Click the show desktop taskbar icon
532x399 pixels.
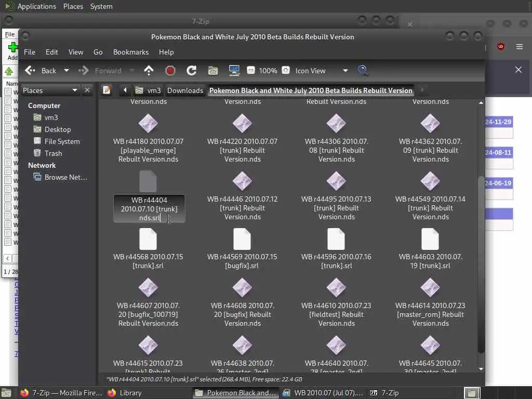tap(6, 393)
